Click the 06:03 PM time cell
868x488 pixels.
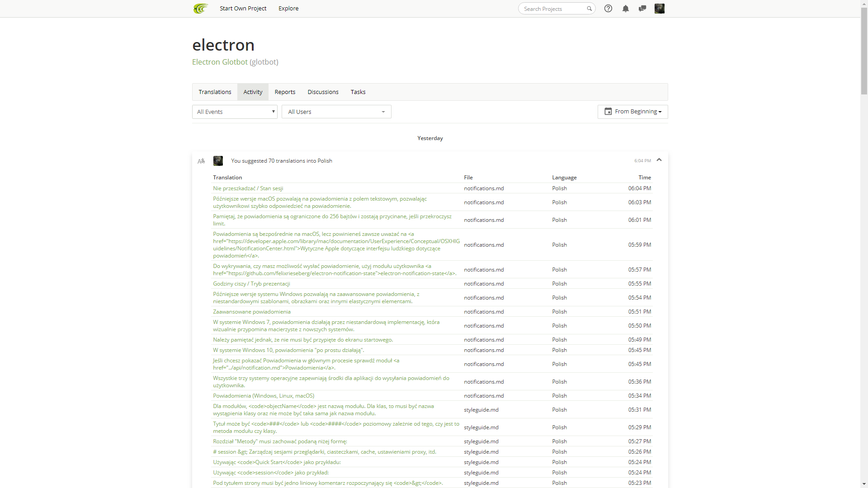click(640, 202)
